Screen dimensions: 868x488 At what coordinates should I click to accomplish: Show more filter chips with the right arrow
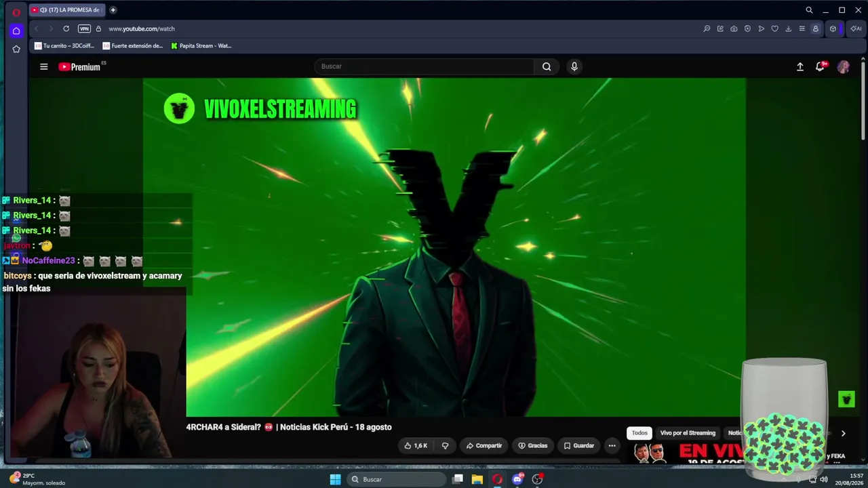(x=843, y=433)
